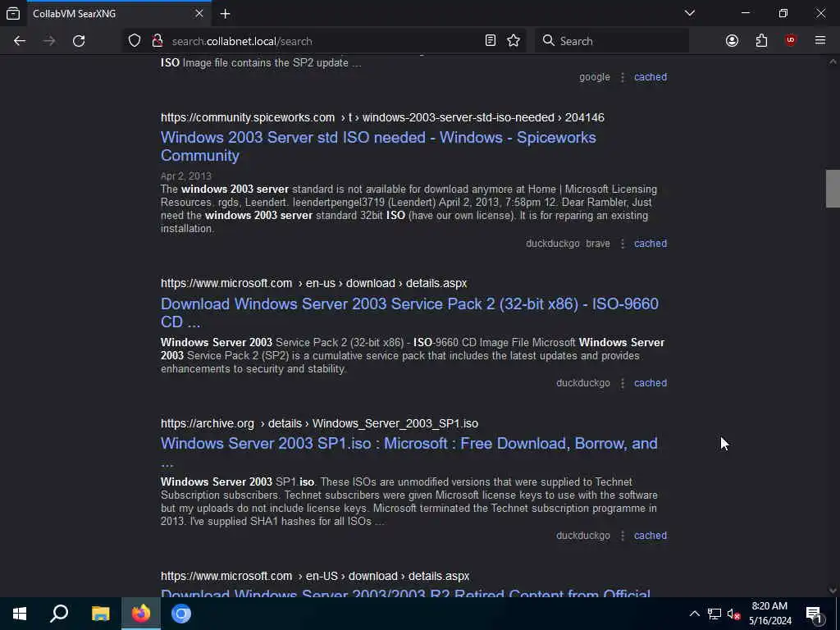Expand options dots beside google engine label

[623, 78]
